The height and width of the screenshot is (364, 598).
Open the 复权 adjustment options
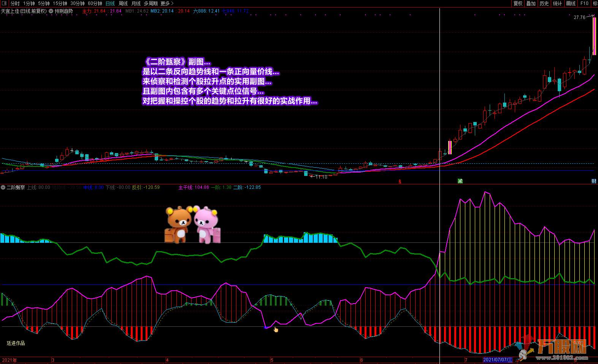tap(518, 3)
